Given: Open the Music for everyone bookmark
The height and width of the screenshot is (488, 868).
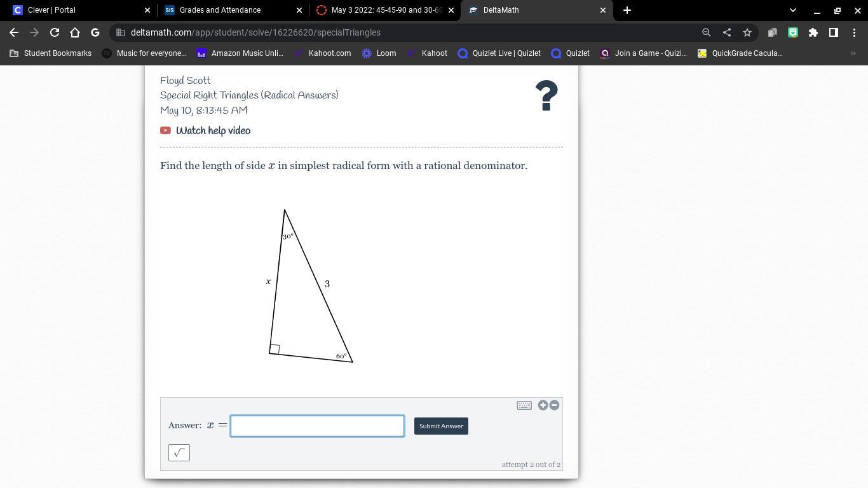Looking at the screenshot, I should tap(144, 53).
